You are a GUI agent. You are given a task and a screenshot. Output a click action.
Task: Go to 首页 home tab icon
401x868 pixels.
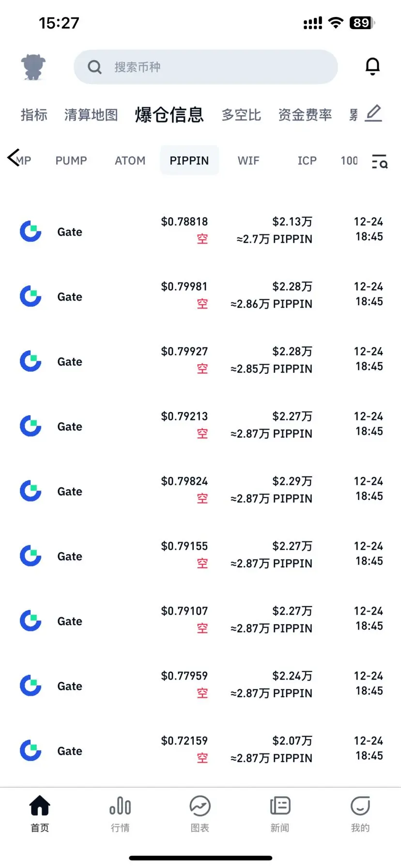pos(40,806)
